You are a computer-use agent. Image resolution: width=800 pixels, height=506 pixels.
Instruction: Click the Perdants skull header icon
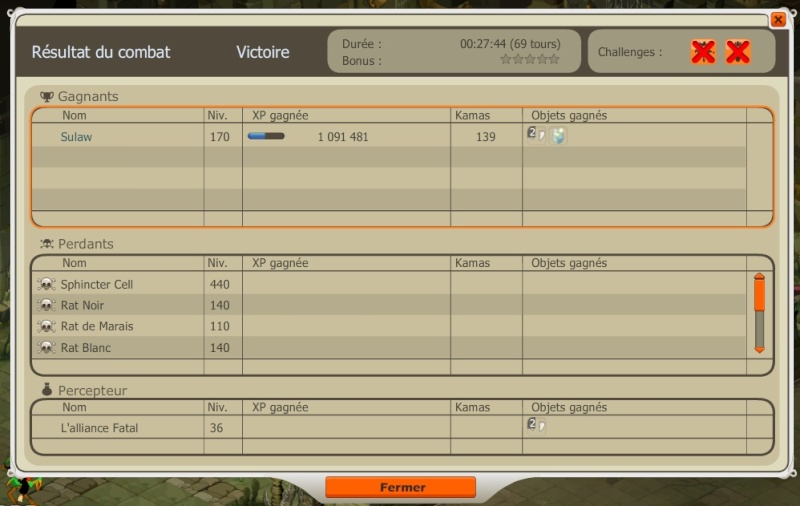46,244
